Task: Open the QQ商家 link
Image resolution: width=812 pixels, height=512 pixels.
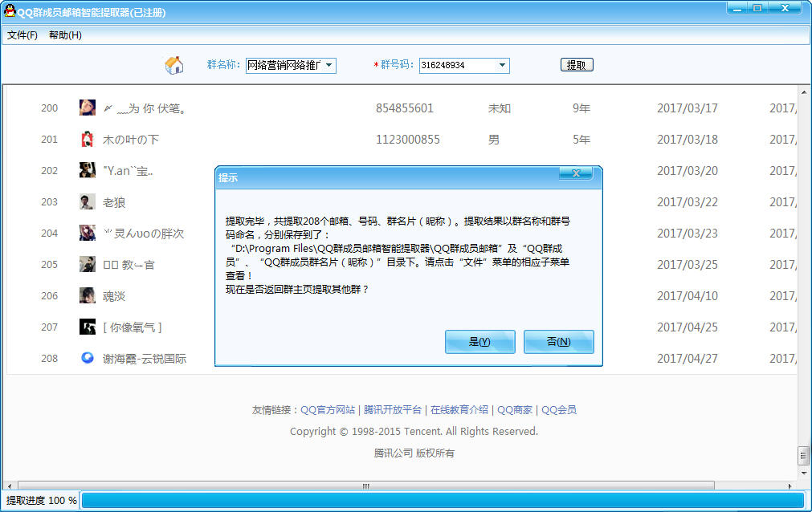Action: pos(515,410)
